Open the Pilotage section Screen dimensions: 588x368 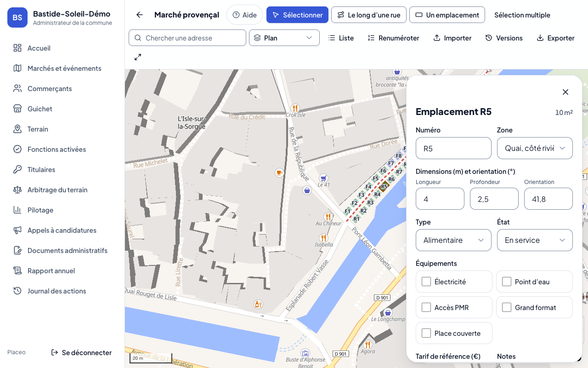[x=62, y=210]
